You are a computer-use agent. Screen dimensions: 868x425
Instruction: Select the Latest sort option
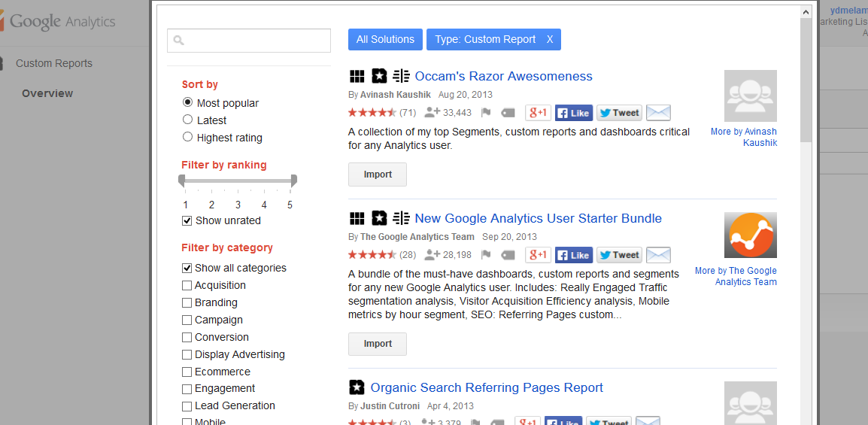(188, 120)
